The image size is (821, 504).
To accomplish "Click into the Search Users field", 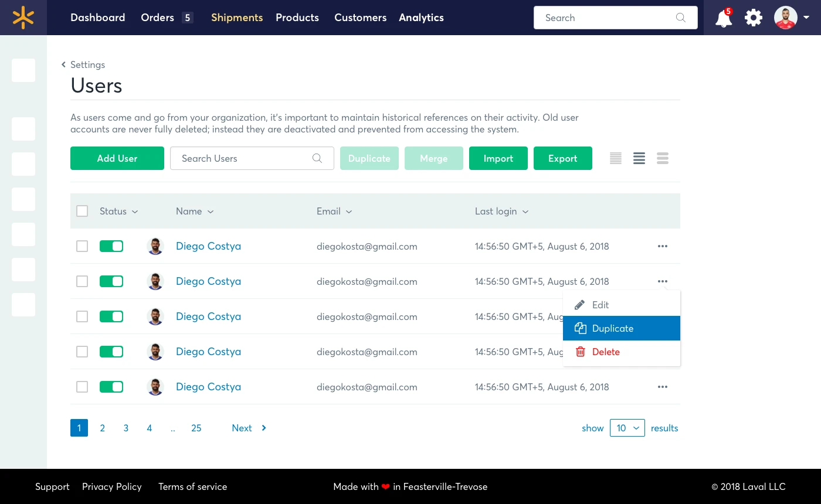I will click(243, 158).
